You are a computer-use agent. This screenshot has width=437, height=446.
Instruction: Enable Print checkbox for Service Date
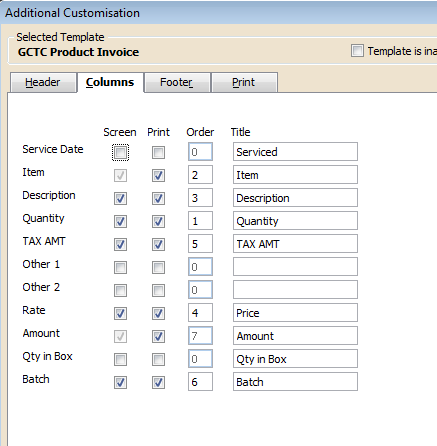coord(158,153)
